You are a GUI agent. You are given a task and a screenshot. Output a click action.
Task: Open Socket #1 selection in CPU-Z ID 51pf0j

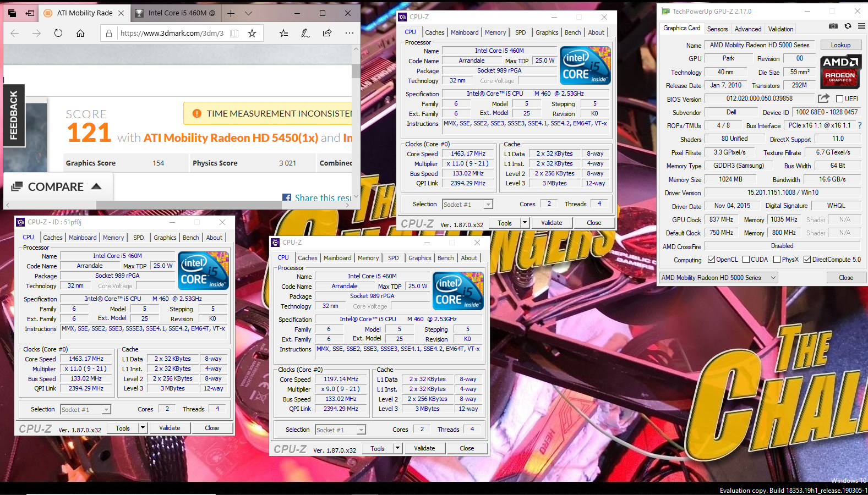coord(85,410)
